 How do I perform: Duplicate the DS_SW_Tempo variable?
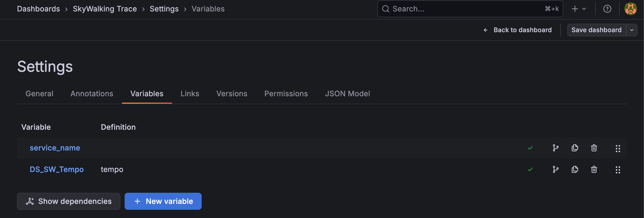click(575, 169)
